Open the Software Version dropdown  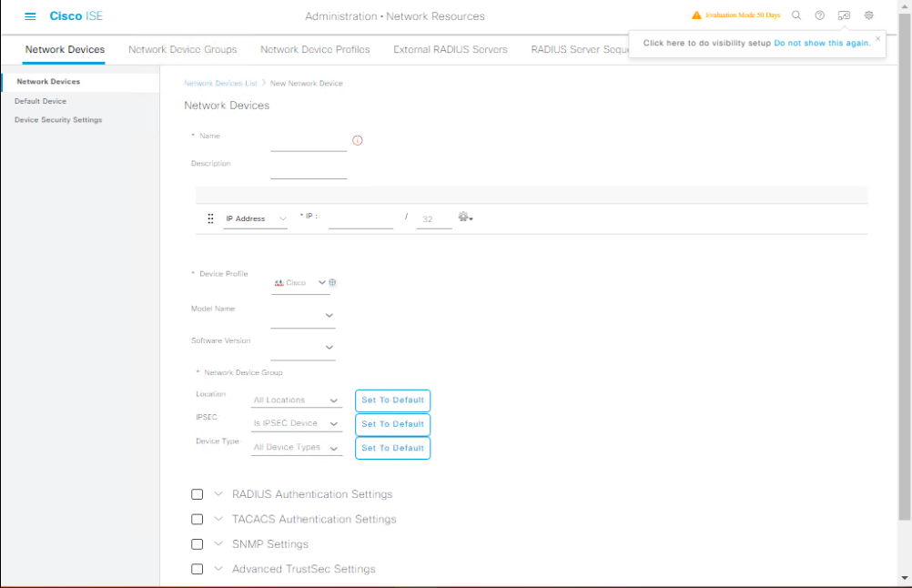click(x=303, y=347)
